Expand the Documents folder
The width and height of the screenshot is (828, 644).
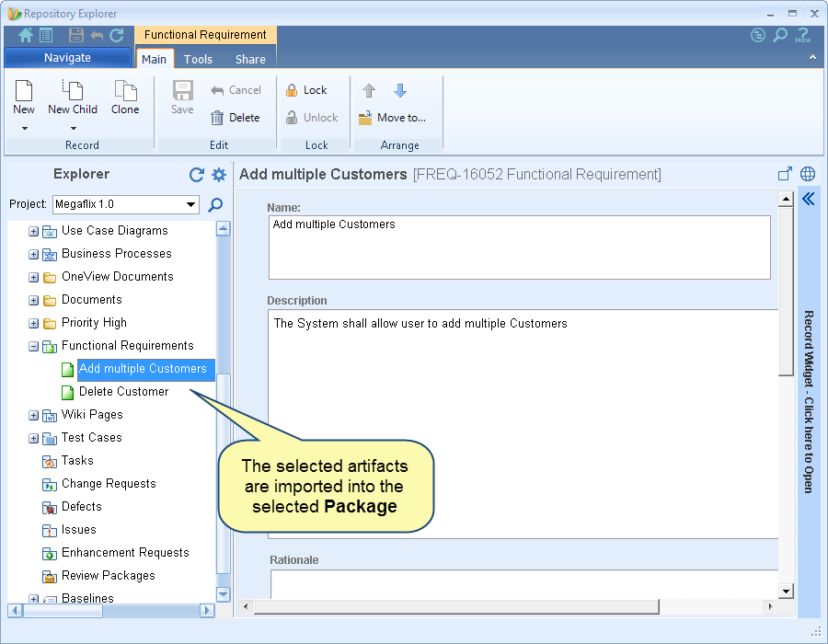[33, 300]
